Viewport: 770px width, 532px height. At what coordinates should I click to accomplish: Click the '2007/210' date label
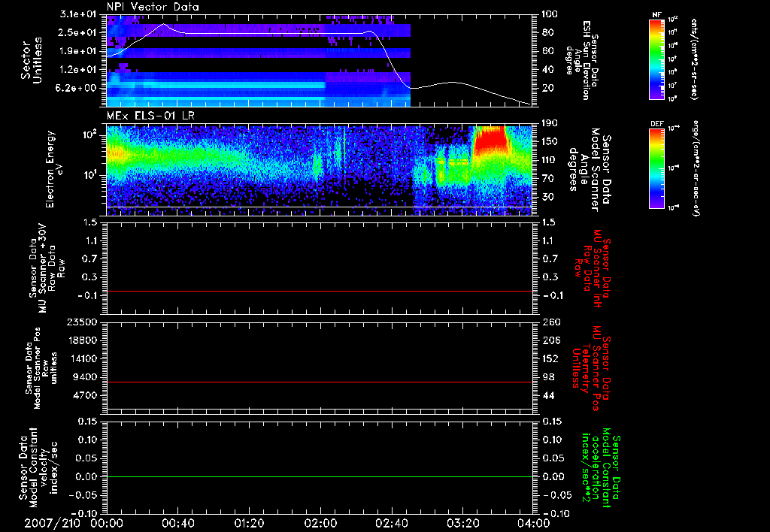click(52, 523)
